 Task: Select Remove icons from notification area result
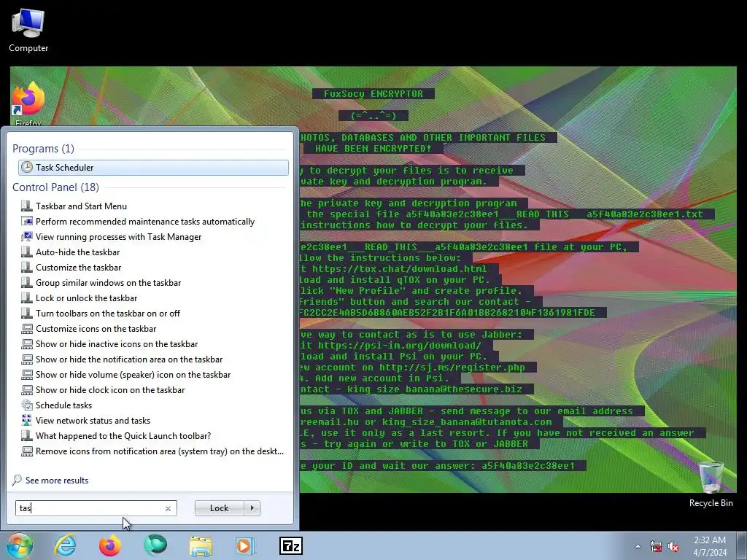160,451
